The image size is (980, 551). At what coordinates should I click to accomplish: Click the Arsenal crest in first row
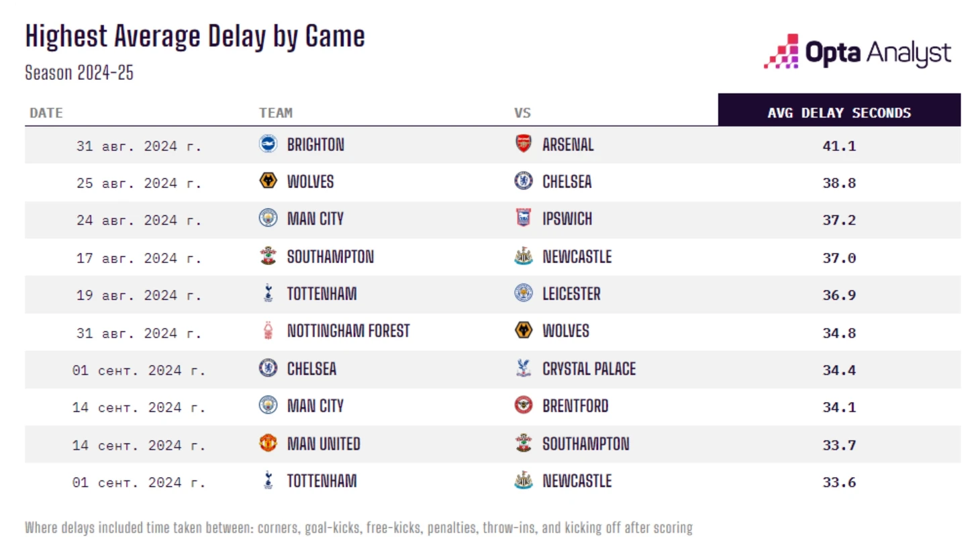point(523,144)
